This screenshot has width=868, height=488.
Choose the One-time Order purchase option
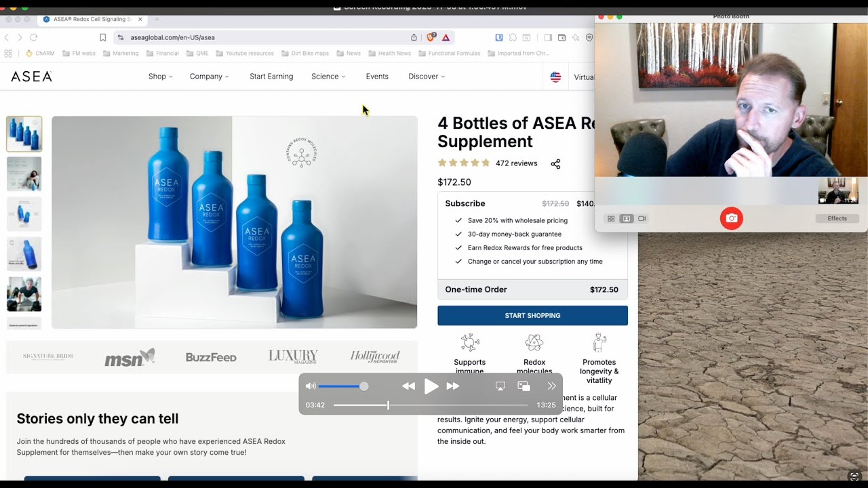pos(532,289)
